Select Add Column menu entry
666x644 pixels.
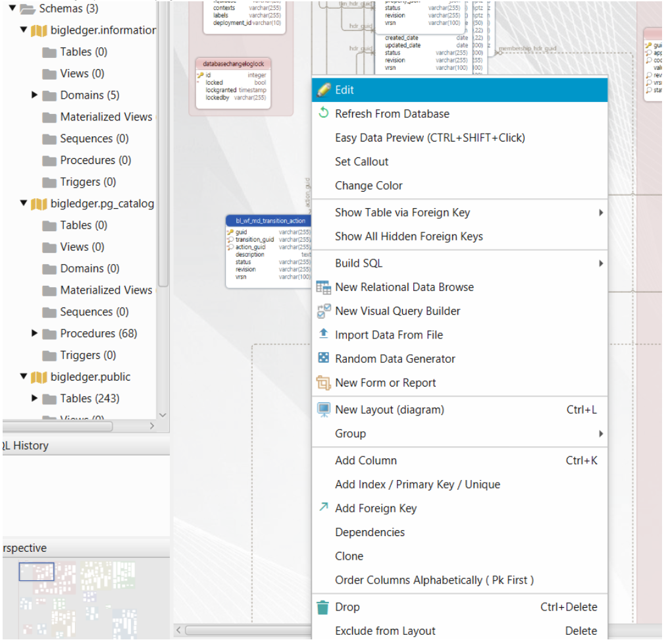[366, 461]
